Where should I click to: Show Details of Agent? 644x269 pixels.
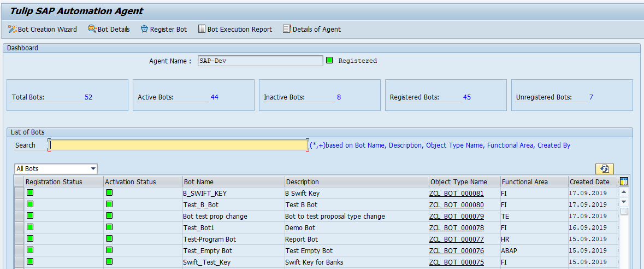coord(312,29)
